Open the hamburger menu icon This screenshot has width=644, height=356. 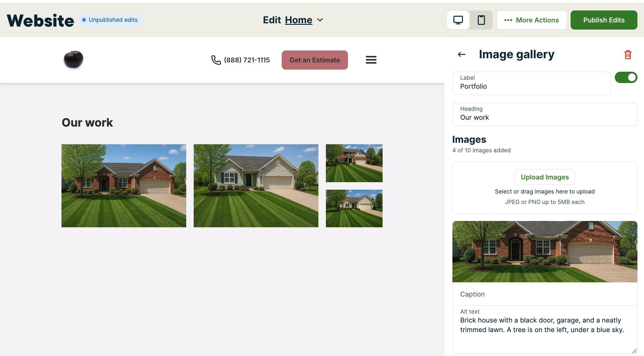pyautogui.click(x=371, y=60)
